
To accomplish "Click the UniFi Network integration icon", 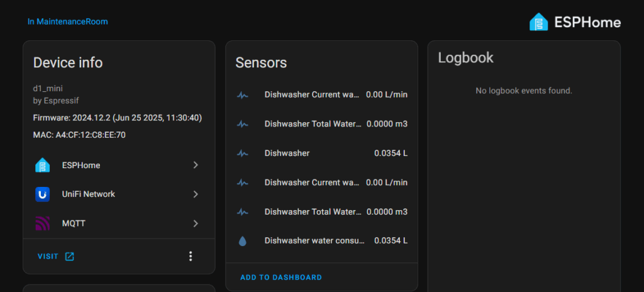I will [42, 194].
